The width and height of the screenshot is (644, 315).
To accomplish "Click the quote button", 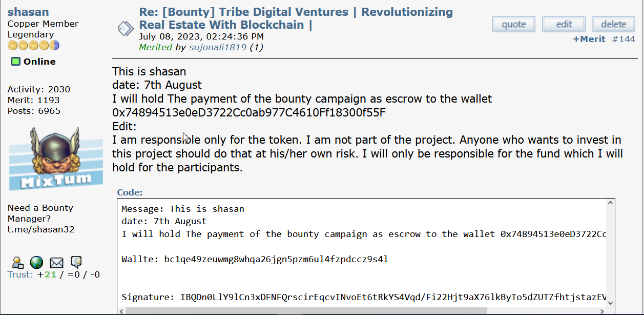I will point(513,24).
